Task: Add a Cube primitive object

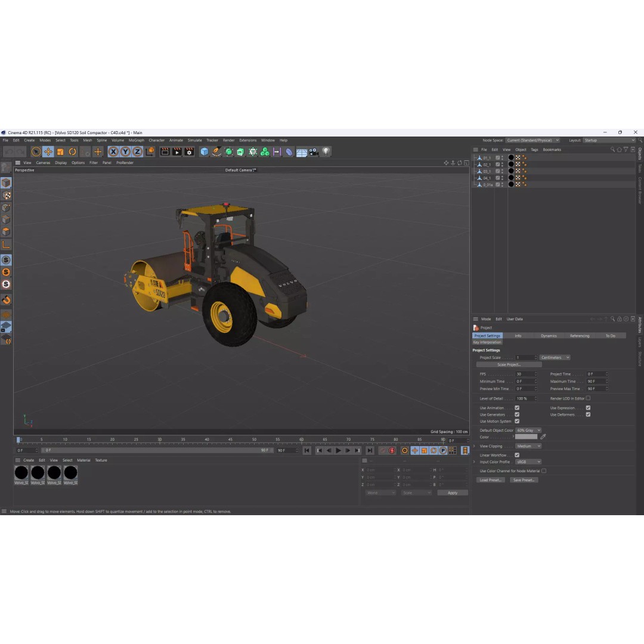Action: pos(204,152)
